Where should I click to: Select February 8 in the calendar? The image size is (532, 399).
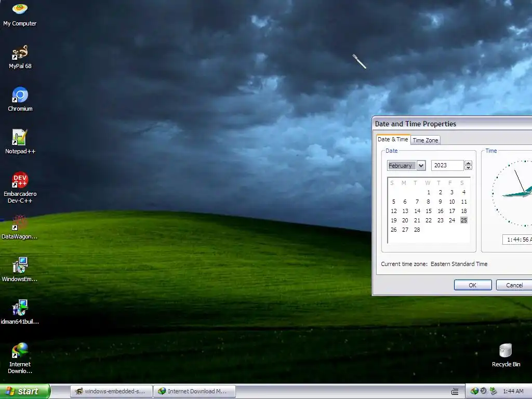[x=429, y=202]
